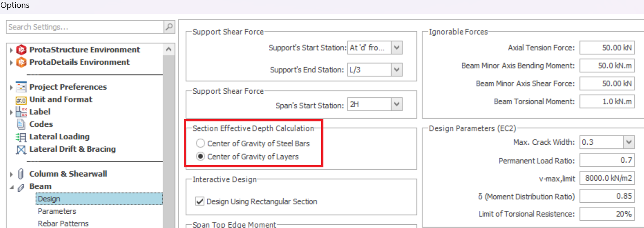This screenshot has height=228, width=644.
Task: Open the Max. Crack Width dropdown
Action: pyautogui.click(x=629, y=142)
